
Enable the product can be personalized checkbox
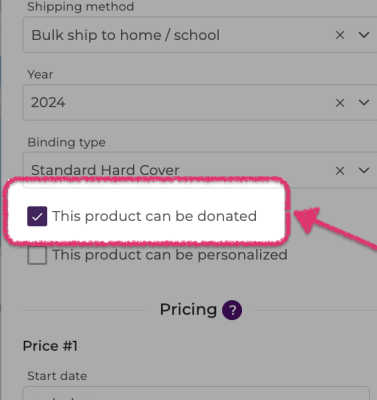(x=37, y=255)
